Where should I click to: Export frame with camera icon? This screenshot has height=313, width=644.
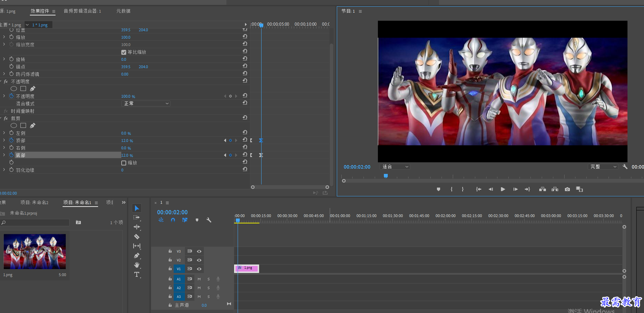567,189
